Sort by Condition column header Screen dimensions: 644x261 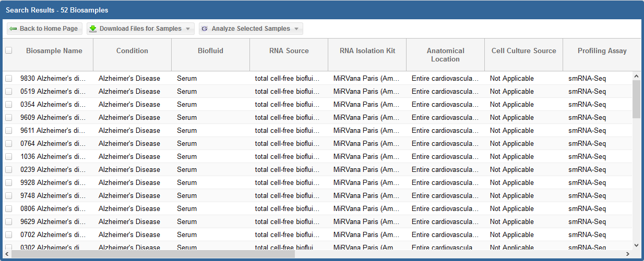pyautogui.click(x=132, y=51)
